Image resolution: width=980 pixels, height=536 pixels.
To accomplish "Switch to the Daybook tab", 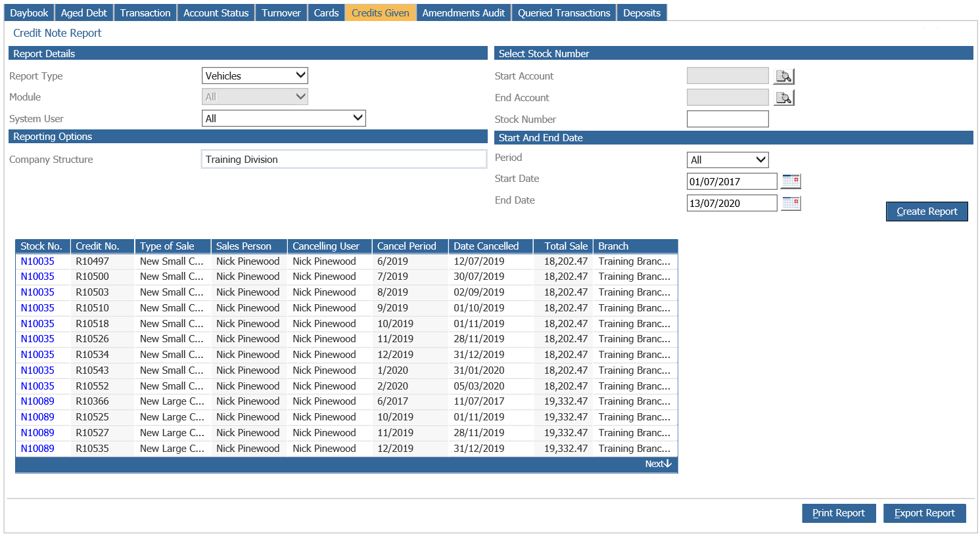I will coord(29,12).
